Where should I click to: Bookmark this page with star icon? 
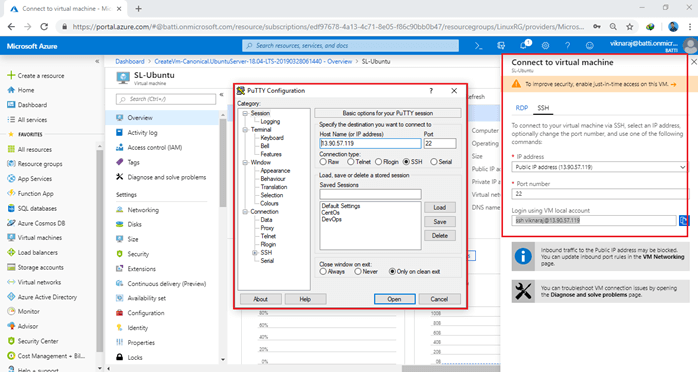coord(629,27)
